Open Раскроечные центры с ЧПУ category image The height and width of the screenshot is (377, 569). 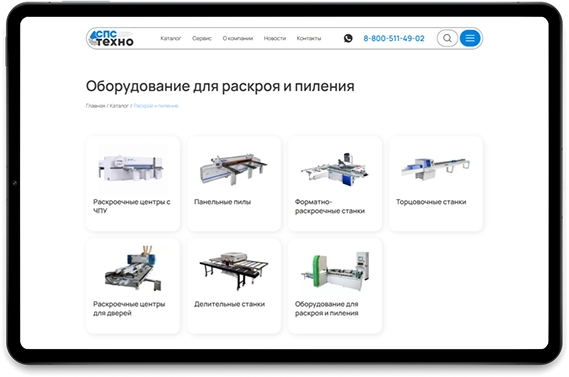pyautogui.click(x=132, y=168)
